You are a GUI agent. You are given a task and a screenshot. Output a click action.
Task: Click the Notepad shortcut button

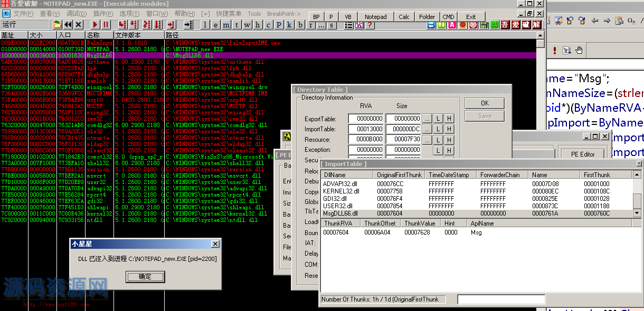[x=375, y=17]
